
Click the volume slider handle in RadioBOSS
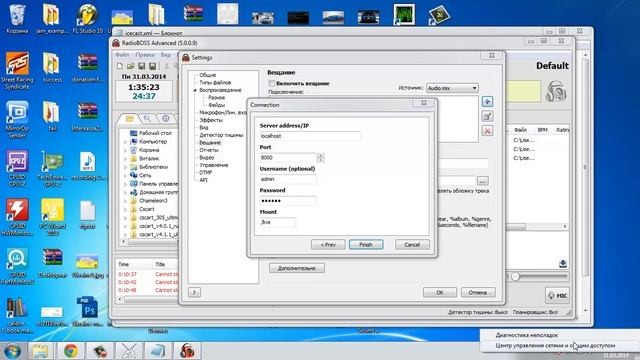coord(515,277)
